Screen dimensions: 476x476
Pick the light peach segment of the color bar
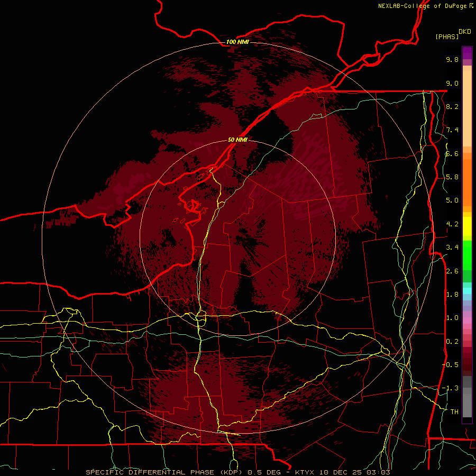467,108
